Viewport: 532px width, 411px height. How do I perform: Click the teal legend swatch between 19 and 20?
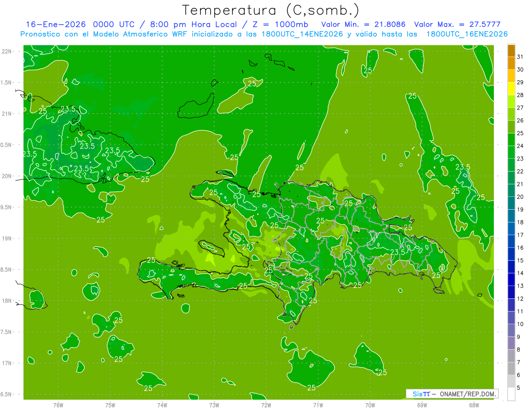[511, 204]
